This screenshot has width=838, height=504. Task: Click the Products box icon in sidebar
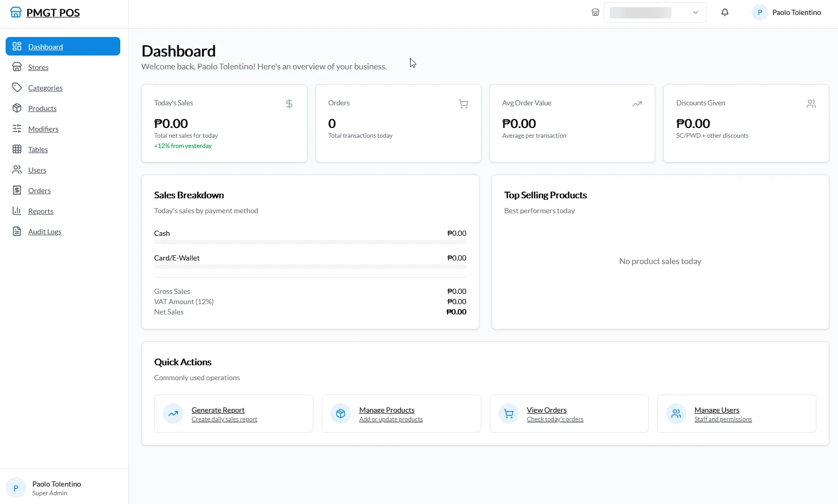[x=17, y=108]
